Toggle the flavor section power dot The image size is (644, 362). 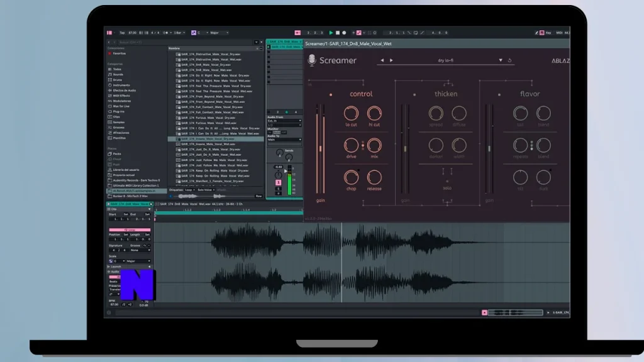[x=499, y=95]
